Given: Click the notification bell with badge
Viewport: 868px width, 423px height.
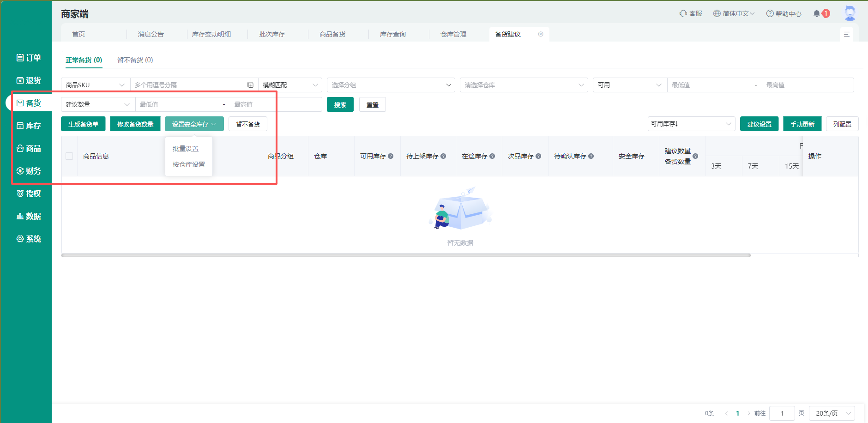Looking at the screenshot, I should [818, 13].
